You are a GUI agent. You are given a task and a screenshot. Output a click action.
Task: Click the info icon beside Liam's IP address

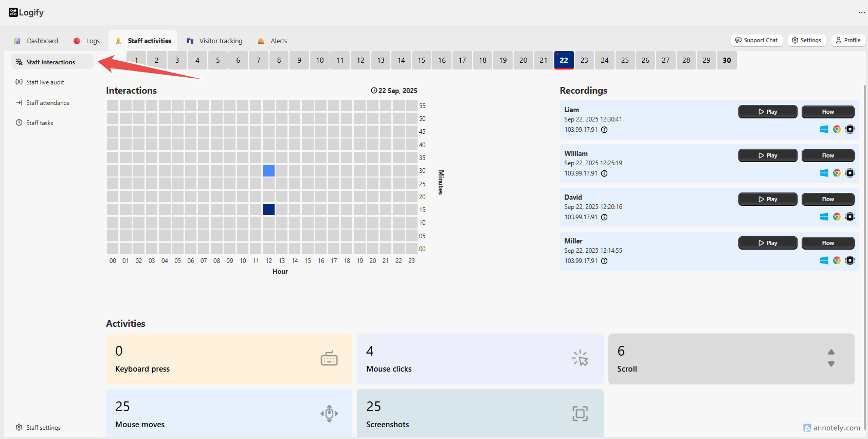[x=604, y=130]
